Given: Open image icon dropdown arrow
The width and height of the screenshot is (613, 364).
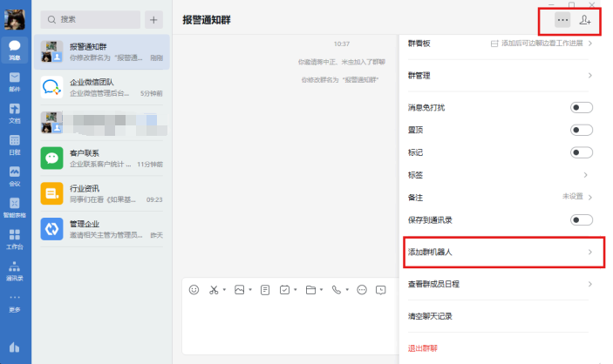Looking at the screenshot, I should (x=250, y=290).
